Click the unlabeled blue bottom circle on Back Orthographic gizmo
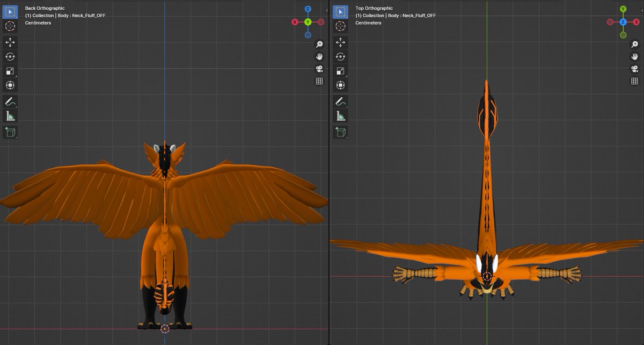 click(308, 35)
